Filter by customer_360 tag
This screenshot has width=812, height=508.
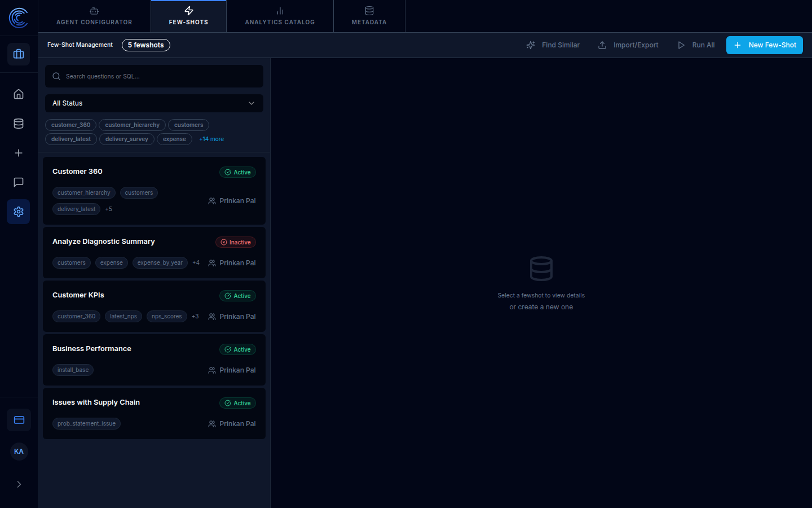70,125
